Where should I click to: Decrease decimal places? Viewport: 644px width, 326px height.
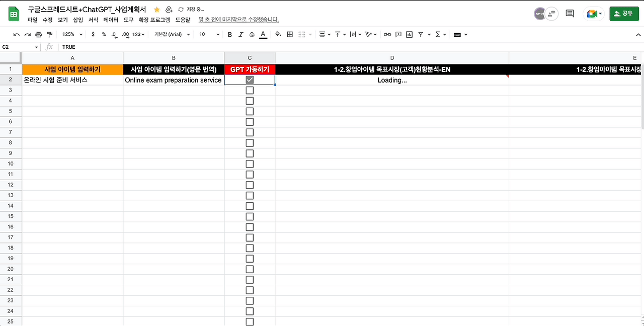[114, 34]
